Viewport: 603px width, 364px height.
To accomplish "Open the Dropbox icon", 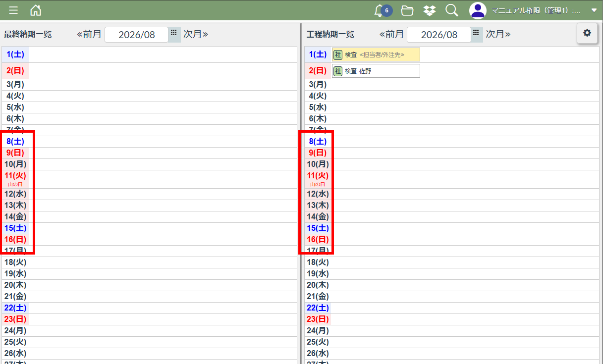I will (x=430, y=10).
